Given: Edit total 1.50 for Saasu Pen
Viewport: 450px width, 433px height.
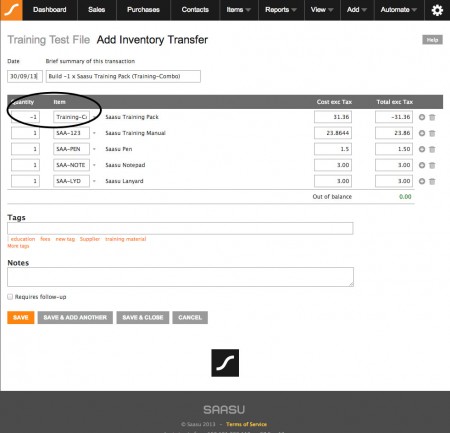Looking at the screenshot, I should (394, 149).
